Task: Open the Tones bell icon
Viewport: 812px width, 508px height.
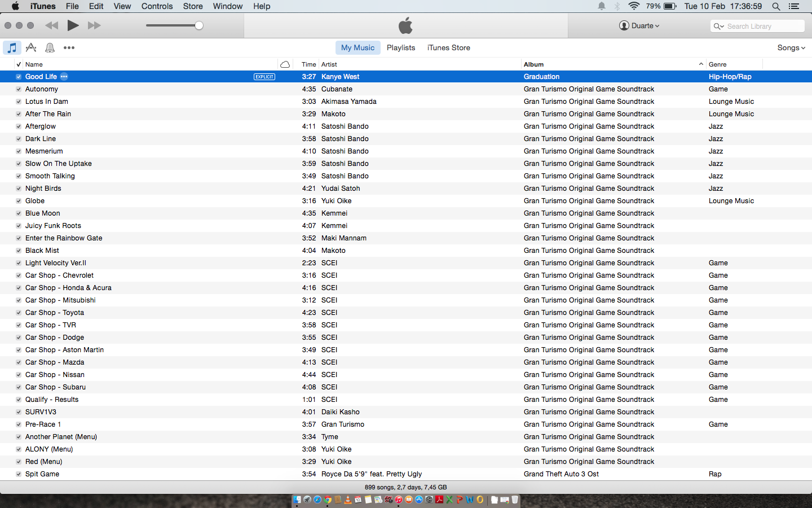Action: (50, 48)
